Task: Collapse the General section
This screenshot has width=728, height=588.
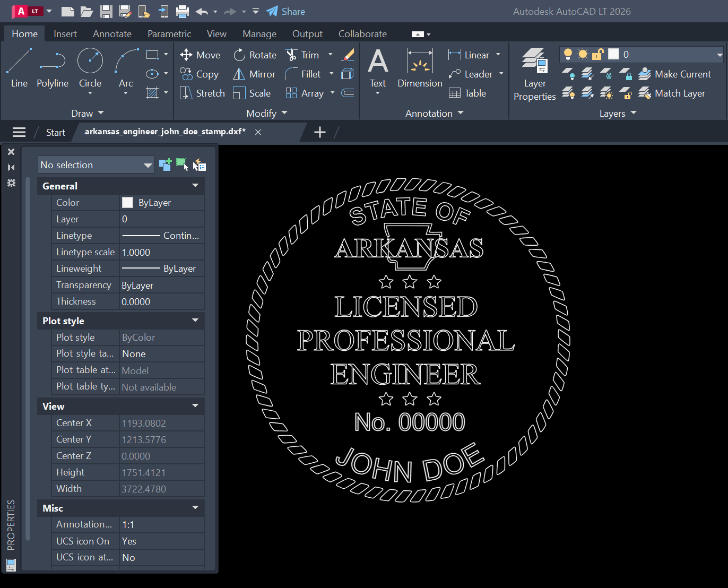Action: [x=195, y=186]
